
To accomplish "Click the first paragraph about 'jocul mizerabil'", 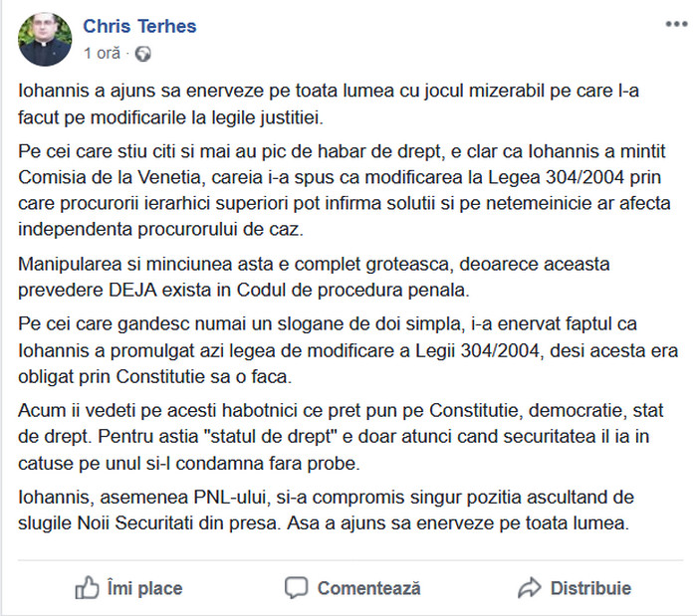I will 329,104.
